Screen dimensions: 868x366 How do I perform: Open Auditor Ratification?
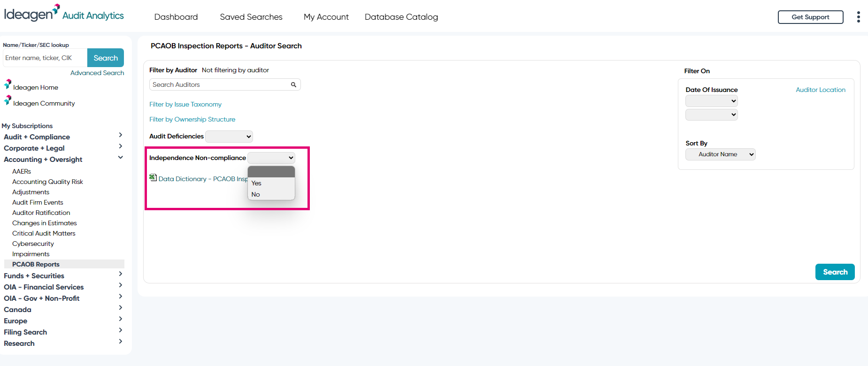point(41,213)
